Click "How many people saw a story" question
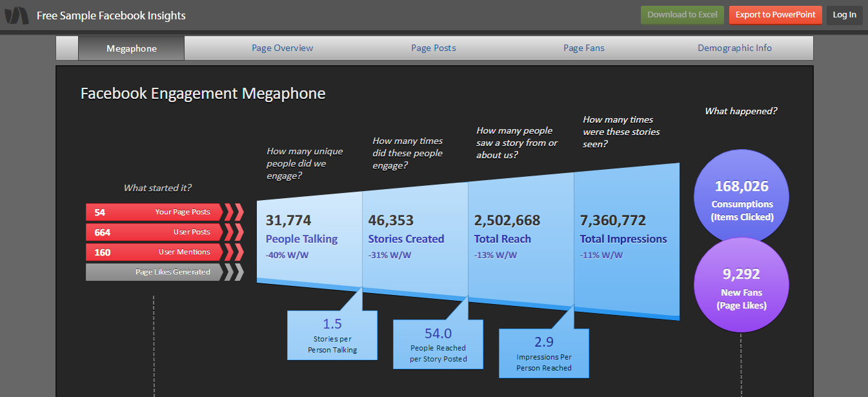868x397 pixels. pos(517,143)
